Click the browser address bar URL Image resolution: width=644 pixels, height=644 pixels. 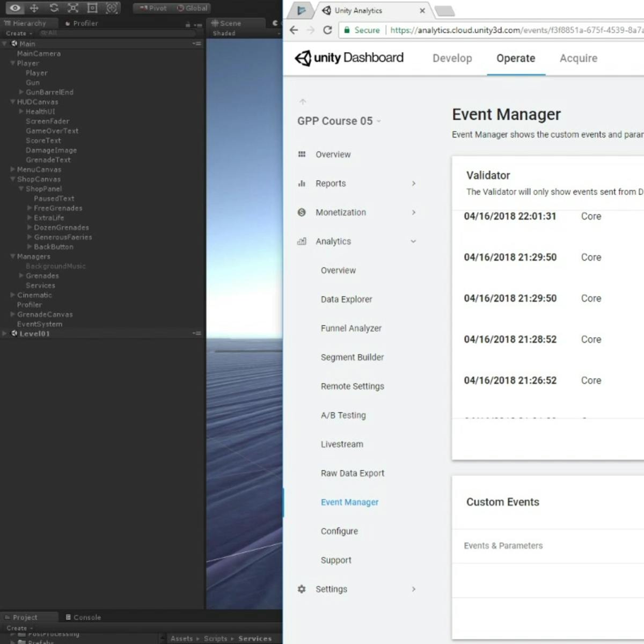[x=516, y=30]
